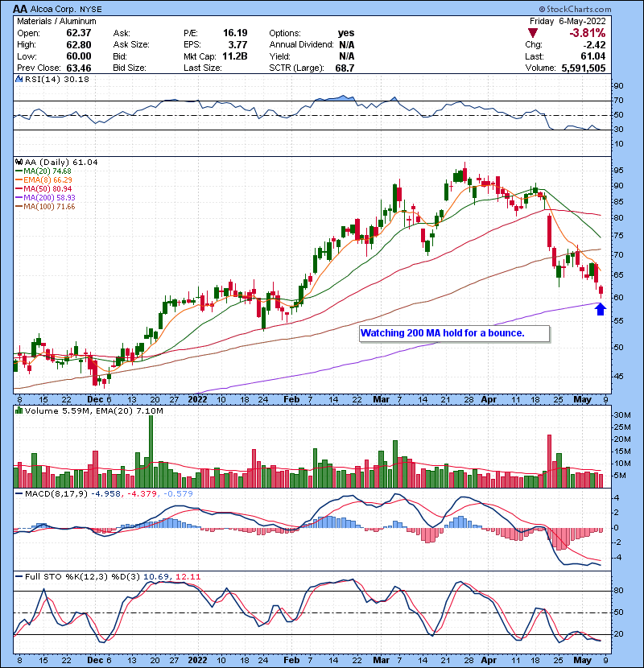Click the Ask Size label
644x668 pixels.
click(x=131, y=45)
